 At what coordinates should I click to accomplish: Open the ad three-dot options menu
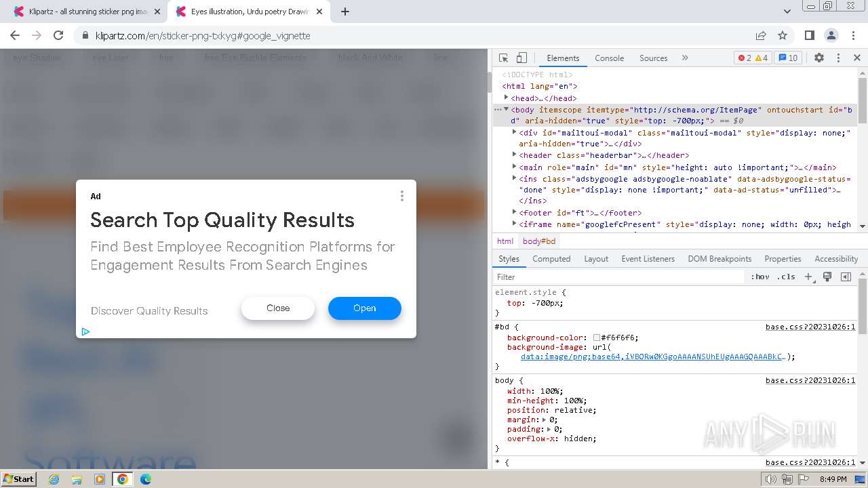402,196
